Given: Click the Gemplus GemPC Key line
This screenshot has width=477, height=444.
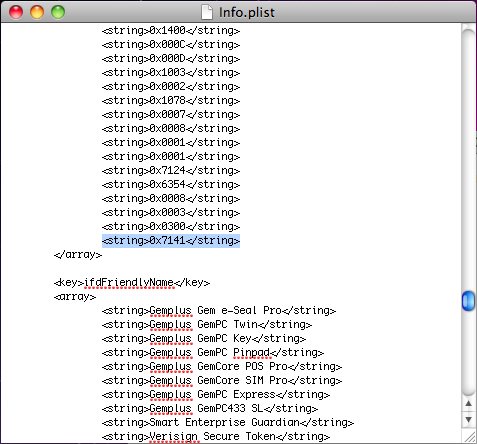Looking at the screenshot, I should (x=204, y=339).
